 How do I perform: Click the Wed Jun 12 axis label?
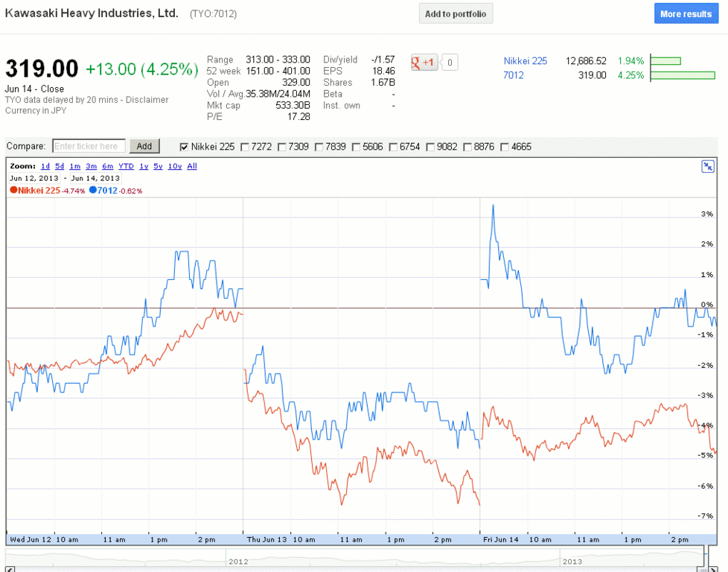(x=31, y=539)
